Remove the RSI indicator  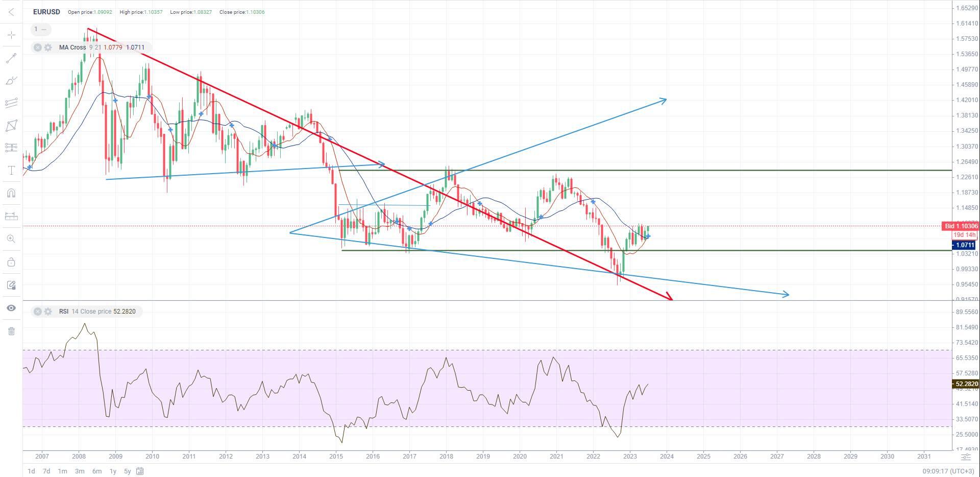[38, 312]
